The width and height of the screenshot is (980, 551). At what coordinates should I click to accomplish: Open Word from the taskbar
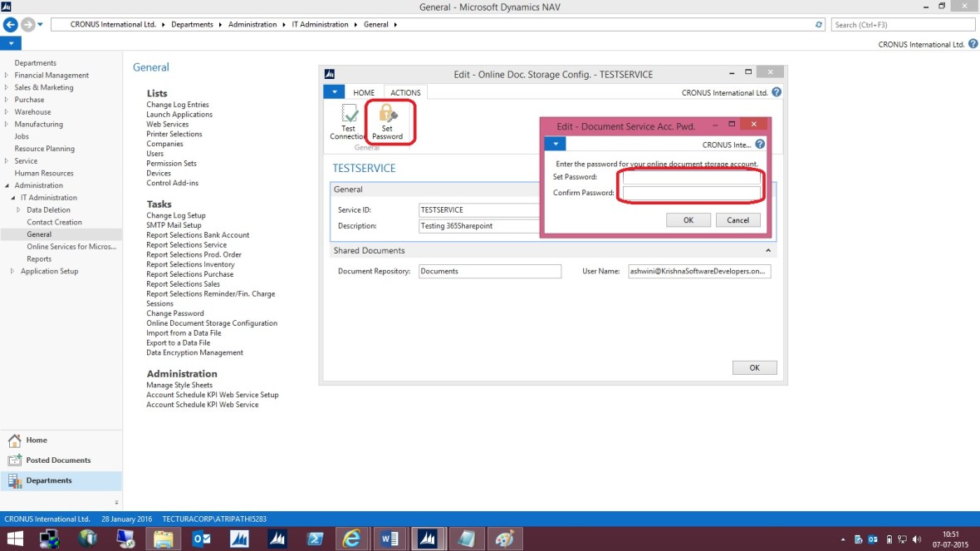389,538
